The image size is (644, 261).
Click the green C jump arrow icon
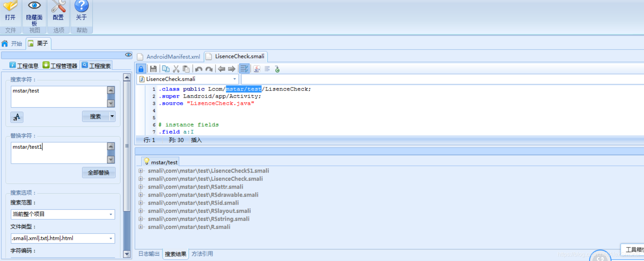(x=277, y=69)
